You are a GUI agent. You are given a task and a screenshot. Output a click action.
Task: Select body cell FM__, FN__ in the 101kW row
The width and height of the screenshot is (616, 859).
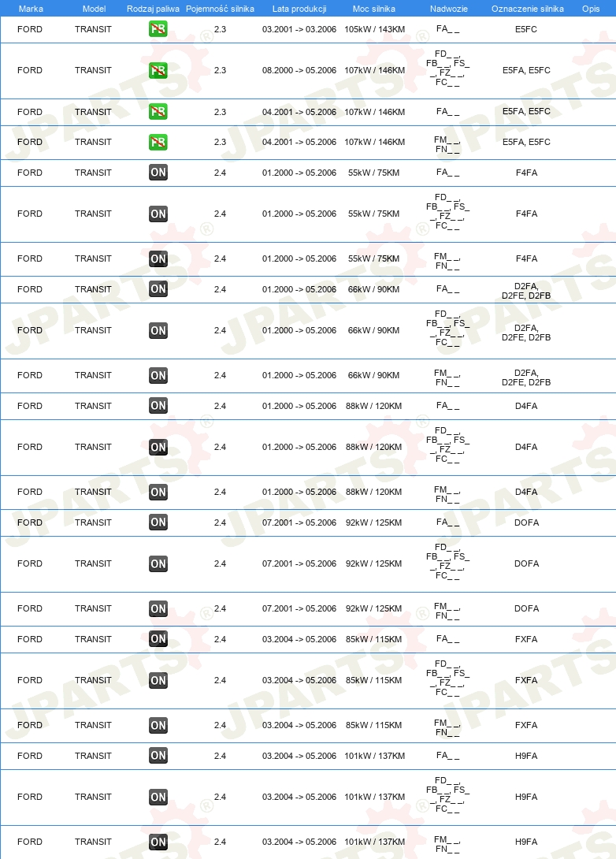click(447, 844)
